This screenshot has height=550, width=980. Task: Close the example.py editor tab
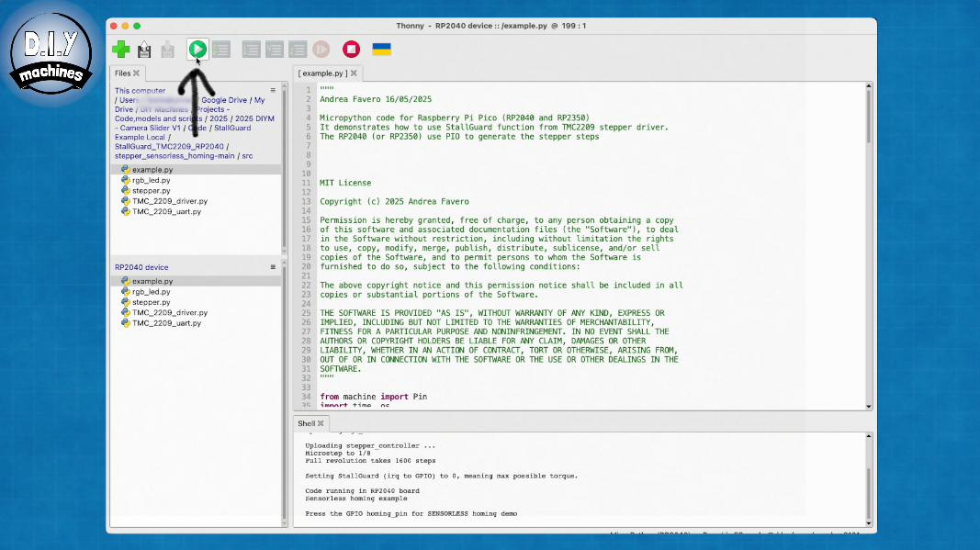click(354, 73)
